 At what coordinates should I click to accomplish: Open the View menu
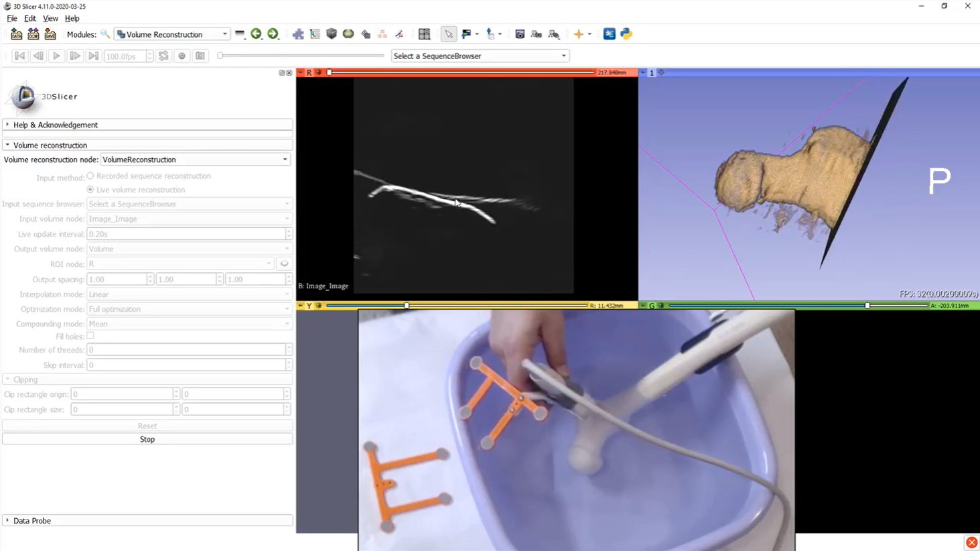pyautogui.click(x=50, y=18)
